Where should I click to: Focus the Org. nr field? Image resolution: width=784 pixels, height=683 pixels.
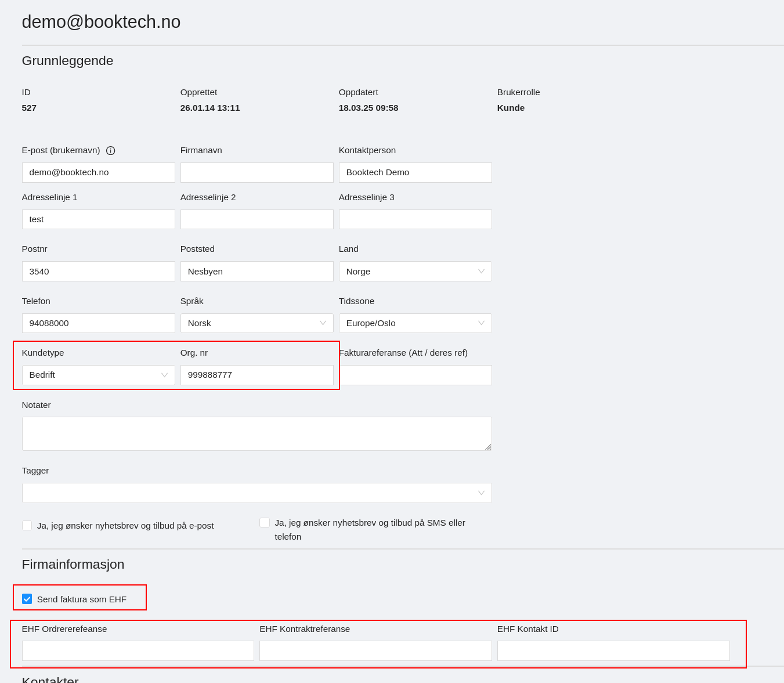(x=256, y=375)
